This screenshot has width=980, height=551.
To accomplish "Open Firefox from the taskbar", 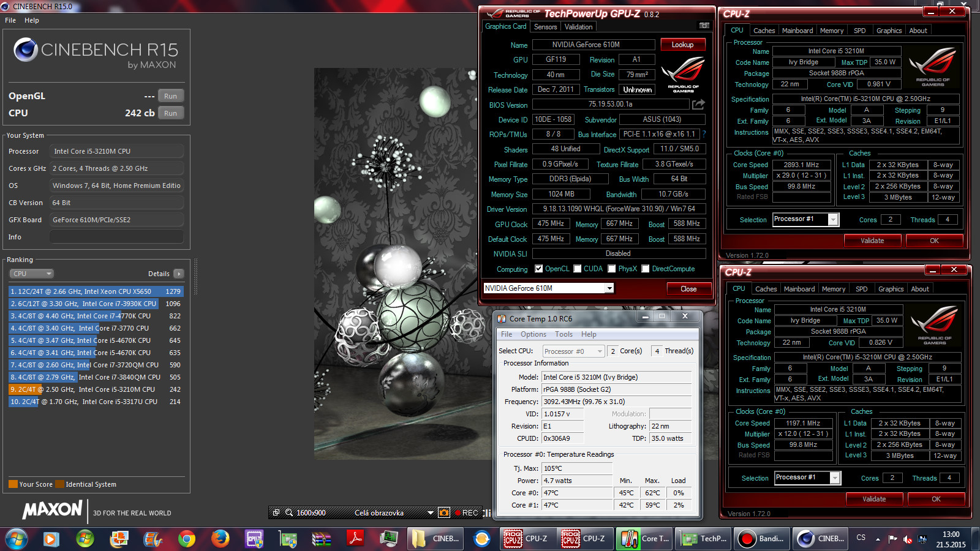I will tap(220, 539).
